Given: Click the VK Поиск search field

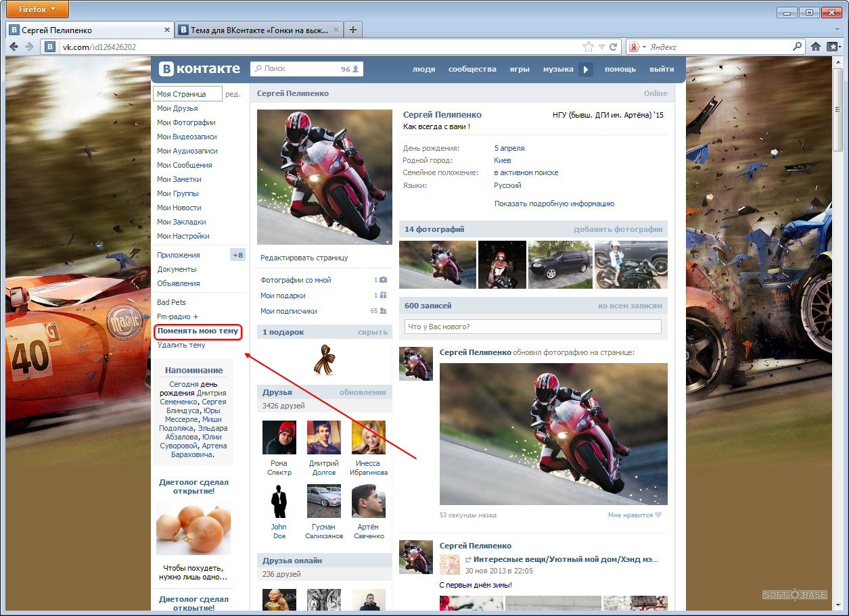Looking at the screenshot, I should [x=306, y=68].
